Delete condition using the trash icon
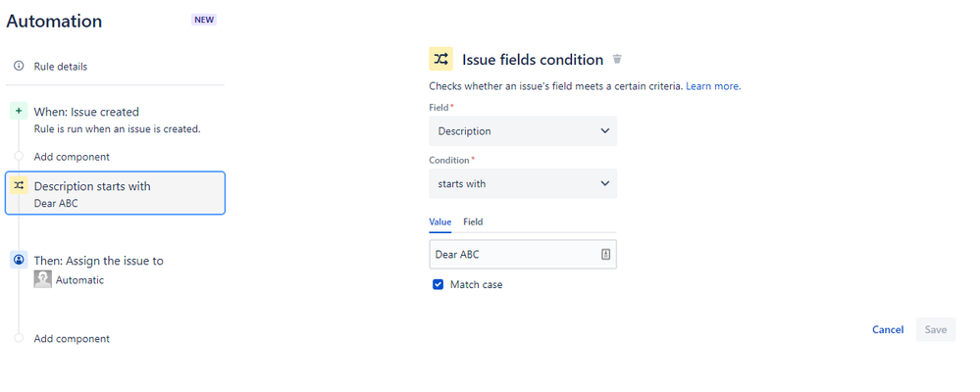 [617, 60]
